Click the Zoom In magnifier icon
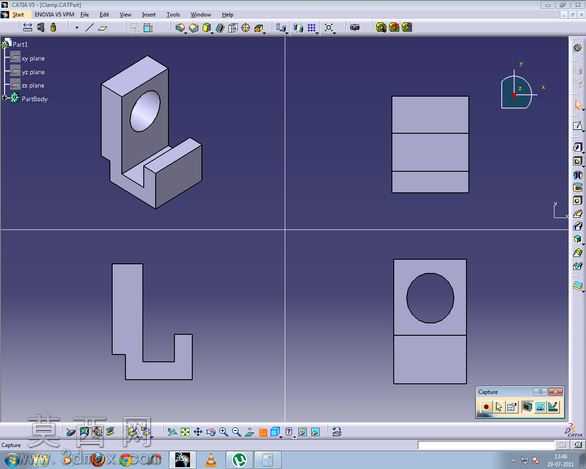 pyautogui.click(x=223, y=432)
